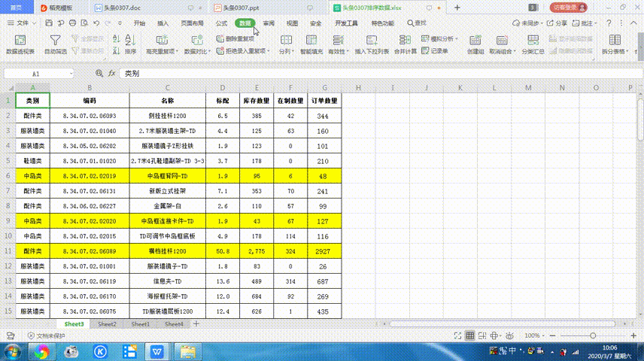Open WPS Writer icon in taskbar

tap(157, 352)
